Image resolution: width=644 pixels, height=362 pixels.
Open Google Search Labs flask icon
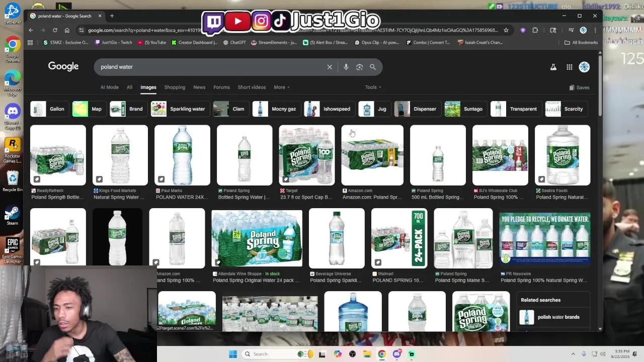click(x=553, y=67)
